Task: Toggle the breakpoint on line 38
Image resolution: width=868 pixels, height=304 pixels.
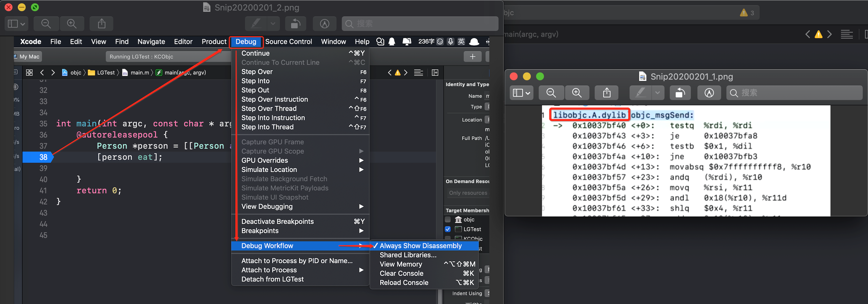Action: pyautogui.click(x=38, y=157)
